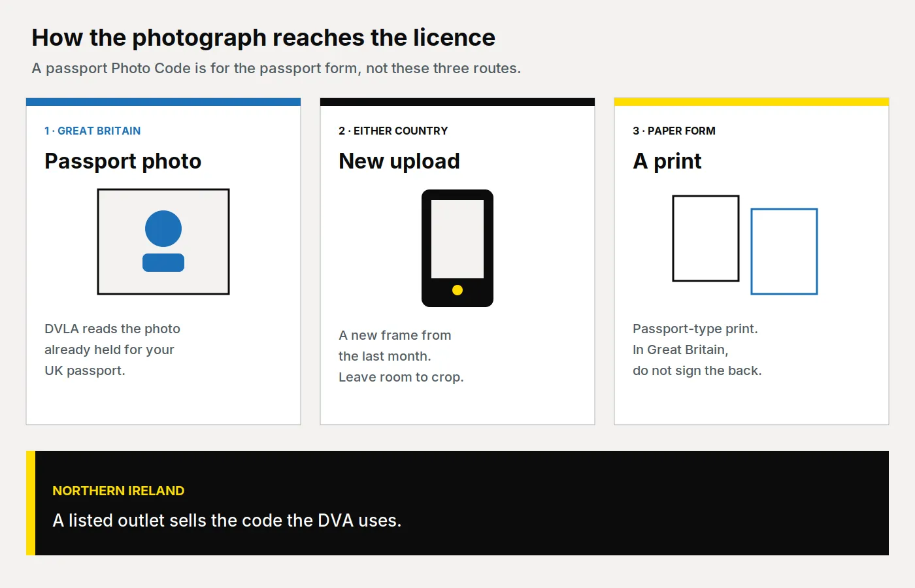Click the line 'already held for your'
Screen dimensions: 915x588
(109, 350)
